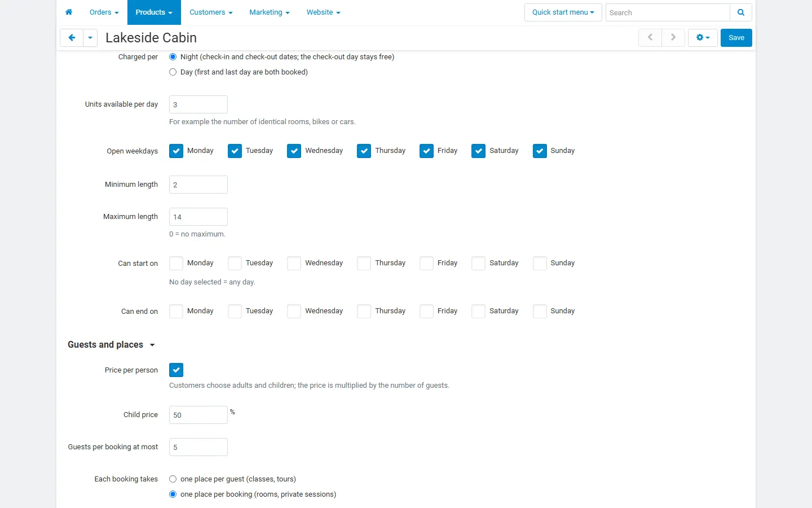Edit the Maximum length field

tap(198, 217)
